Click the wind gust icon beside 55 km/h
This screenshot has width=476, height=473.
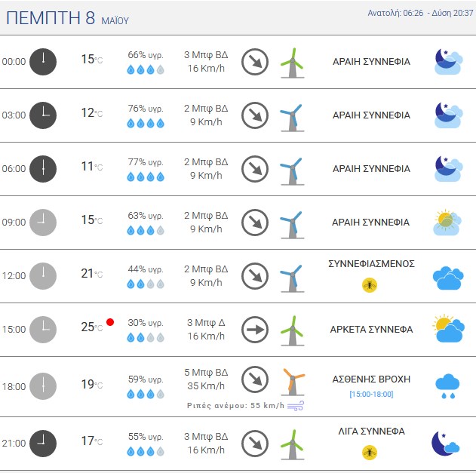point(296,406)
